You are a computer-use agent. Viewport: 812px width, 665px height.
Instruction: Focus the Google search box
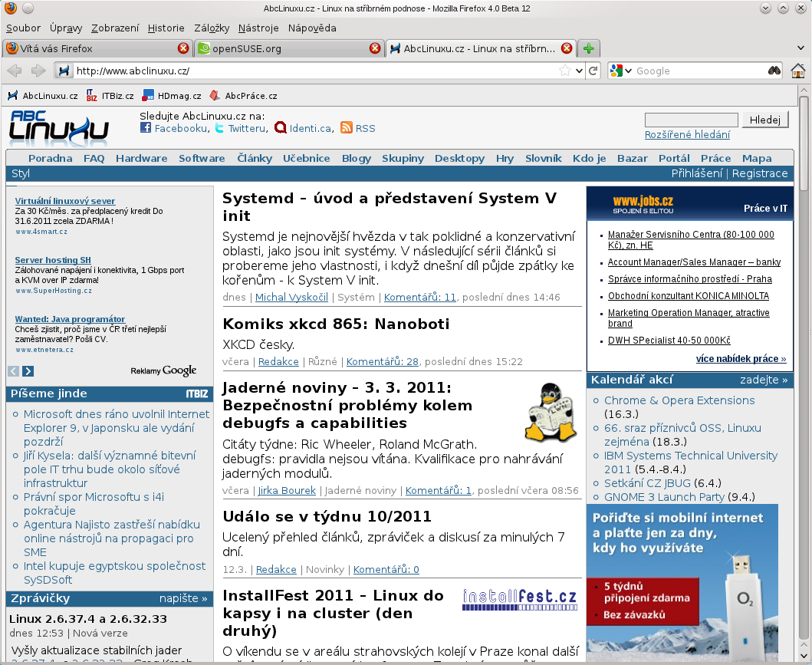tap(700, 71)
